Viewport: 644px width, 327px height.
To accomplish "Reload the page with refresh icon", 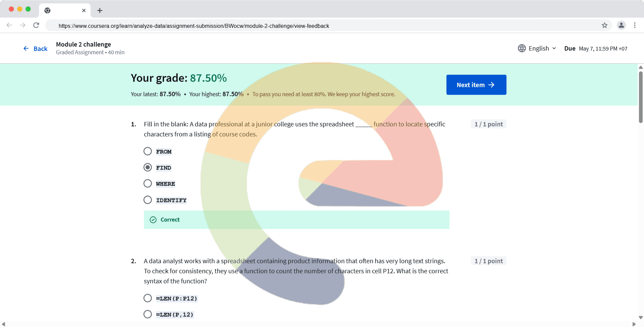I will pyautogui.click(x=36, y=25).
